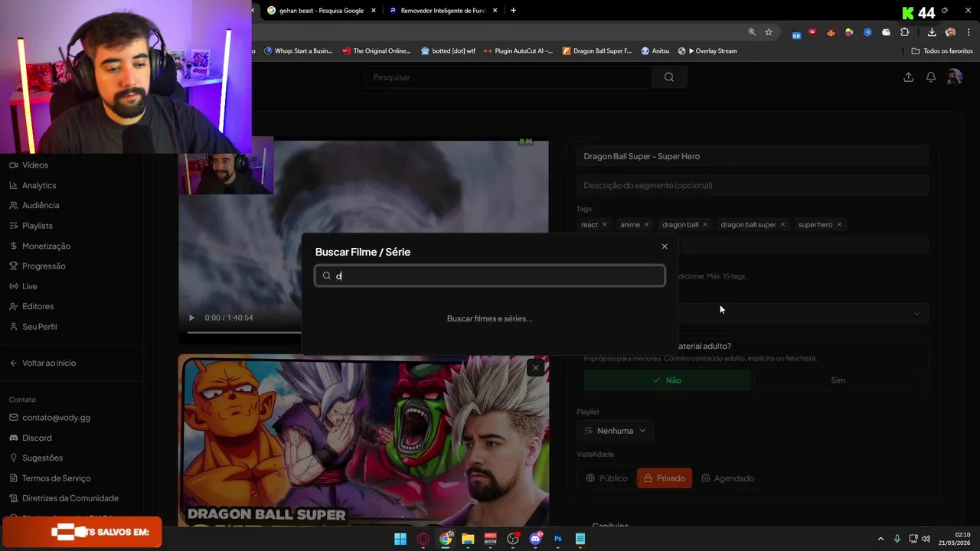Open the Windows Start menu
The height and width of the screenshot is (551, 980).
[x=400, y=539]
